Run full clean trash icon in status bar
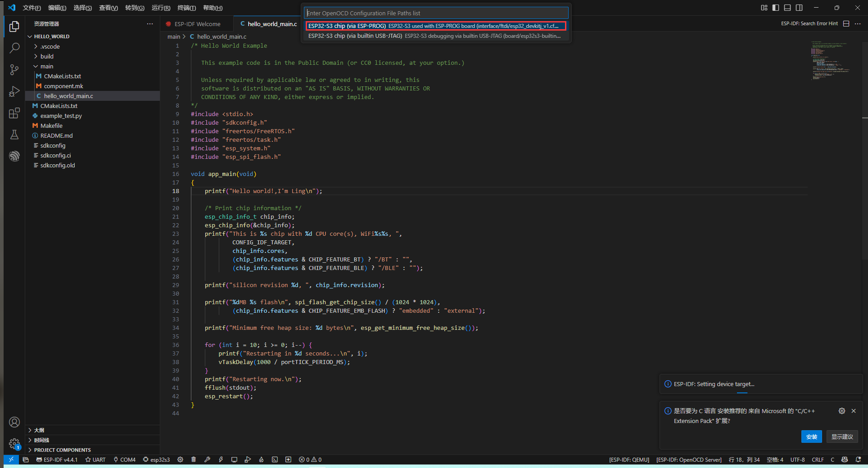Image resolution: width=868 pixels, height=468 pixels. [194, 459]
